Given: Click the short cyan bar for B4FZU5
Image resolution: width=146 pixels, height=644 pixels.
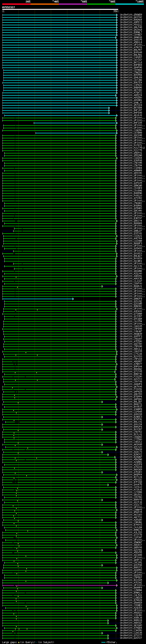Looking at the screenshot, I should [x=76, y=123].
